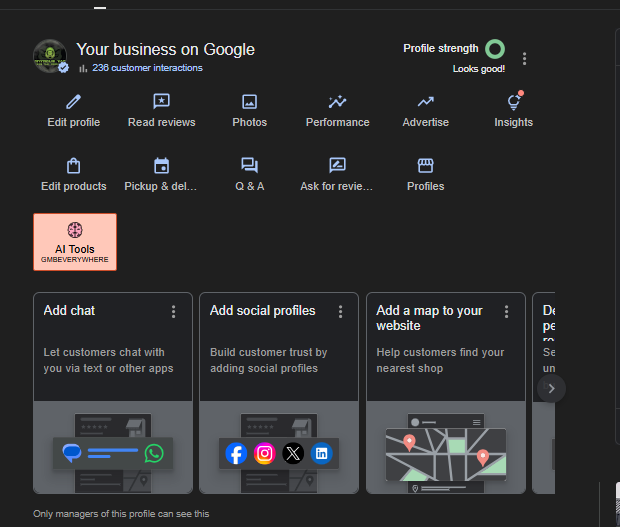The width and height of the screenshot is (620, 527).
Task: Open the Q & A chat icon
Action: pos(250,165)
